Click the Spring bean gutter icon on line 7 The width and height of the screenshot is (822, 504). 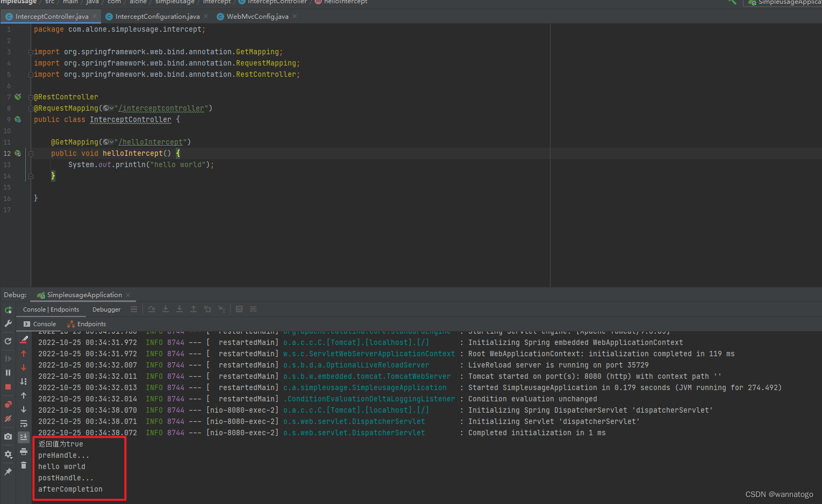18,97
